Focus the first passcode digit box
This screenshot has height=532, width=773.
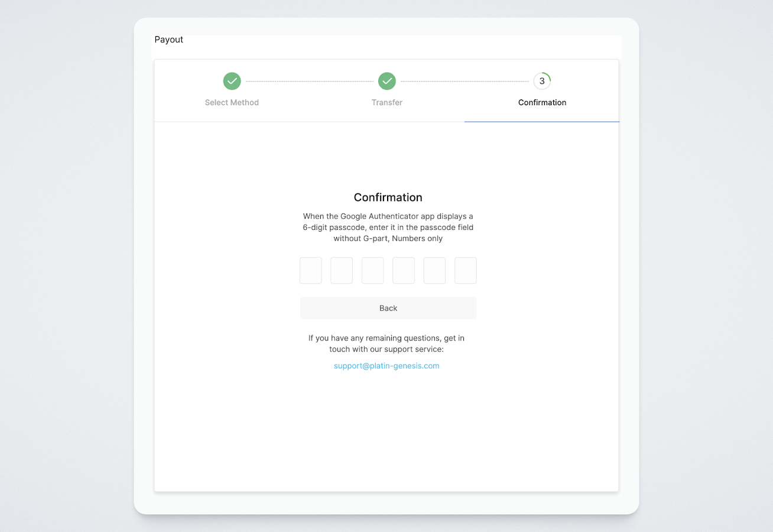(x=311, y=270)
